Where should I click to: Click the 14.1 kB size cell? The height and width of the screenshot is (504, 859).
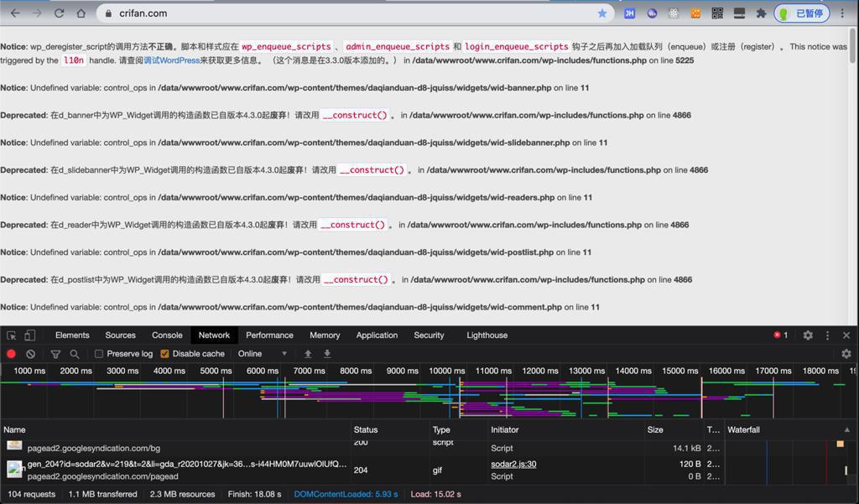point(687,448)
